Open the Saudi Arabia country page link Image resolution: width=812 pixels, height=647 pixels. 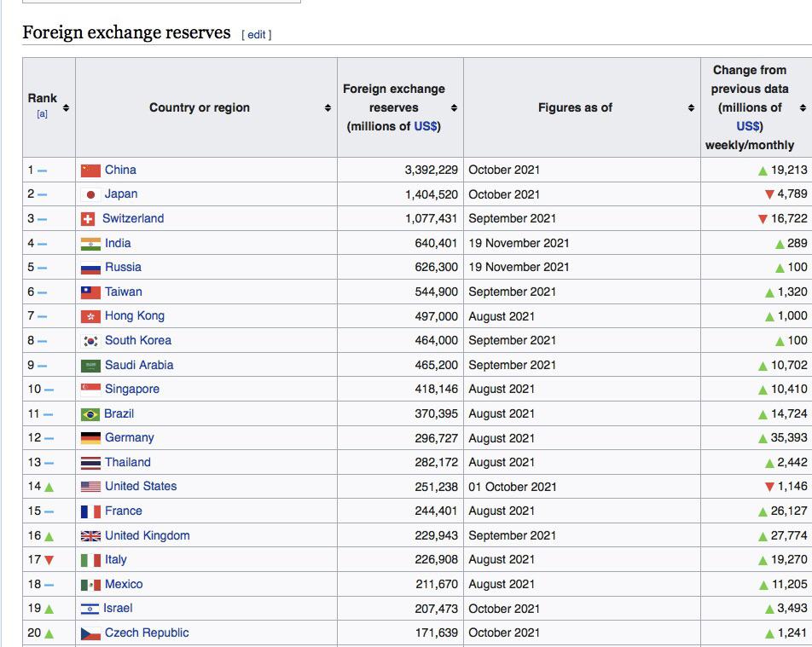click(x=142, y=364)
